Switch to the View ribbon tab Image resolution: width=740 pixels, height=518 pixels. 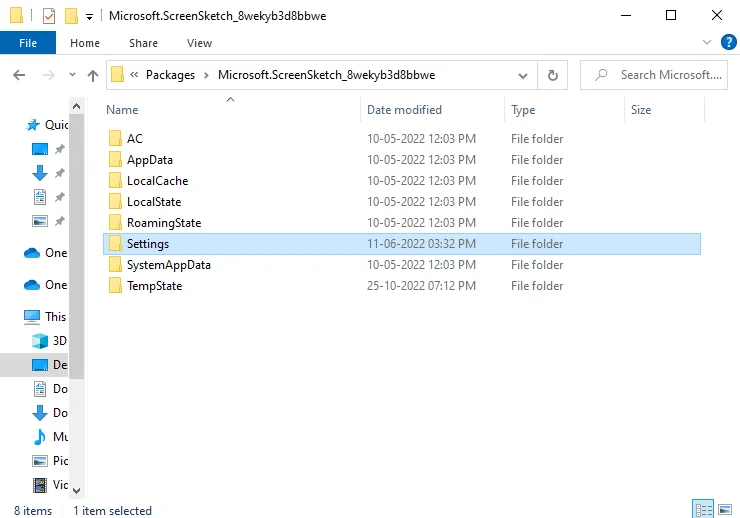tap(199, 43)
